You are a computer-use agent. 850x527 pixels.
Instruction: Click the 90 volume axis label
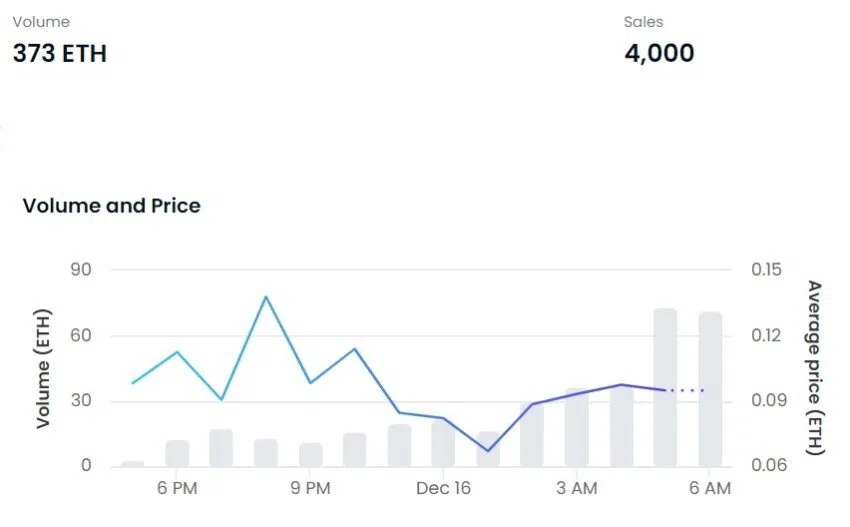(80, 270)
